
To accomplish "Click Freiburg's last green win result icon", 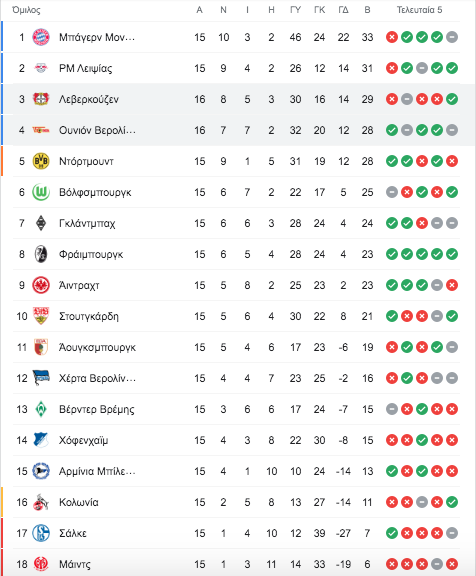I will [452, 254].
